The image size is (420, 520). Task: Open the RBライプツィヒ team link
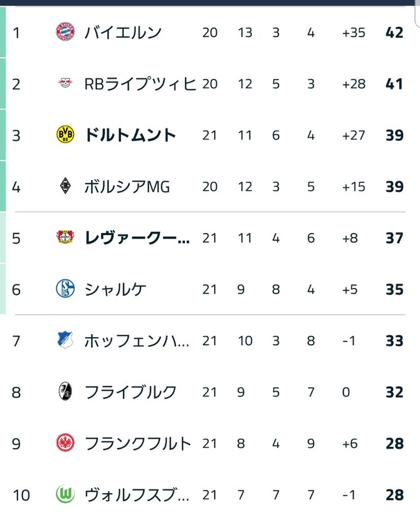point(140,84)
